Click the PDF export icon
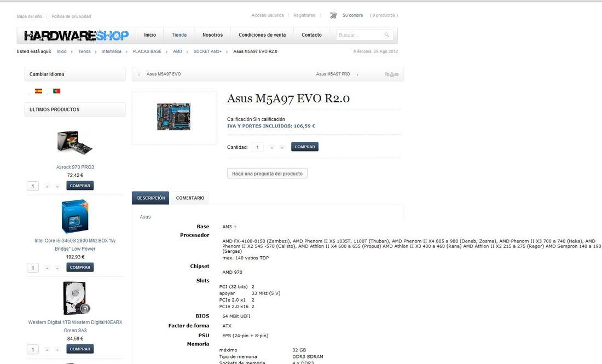602x364 pixels. [387, 74]
